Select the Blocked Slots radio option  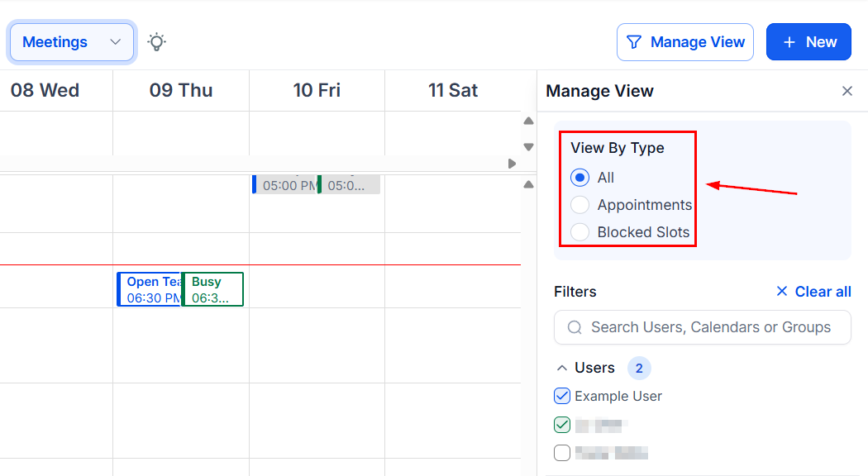point(579,232)
